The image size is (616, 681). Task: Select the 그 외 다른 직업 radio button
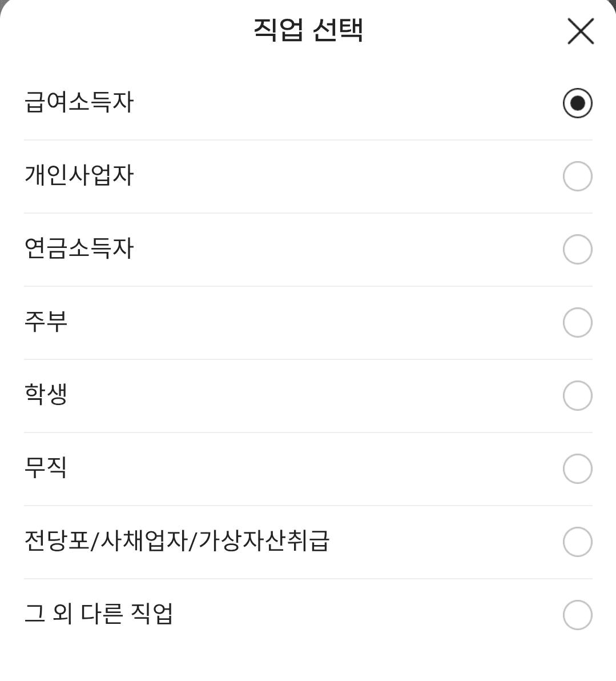point(577,615)
